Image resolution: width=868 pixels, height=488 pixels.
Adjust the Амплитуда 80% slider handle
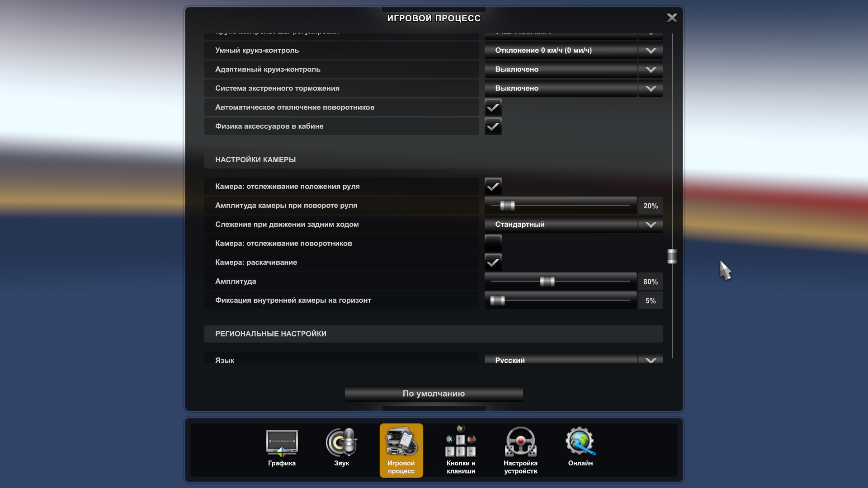tap(547, 282)
